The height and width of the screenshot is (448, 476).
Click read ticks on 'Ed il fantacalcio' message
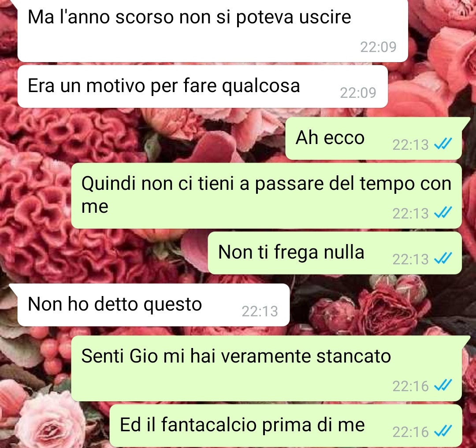443,431
